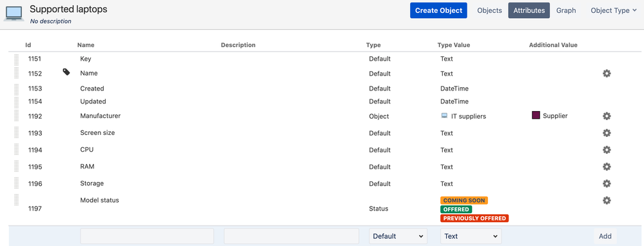Open the Default type dropdown for new attribute
Screen dimensions: 644x246
(x=398, y=236)
